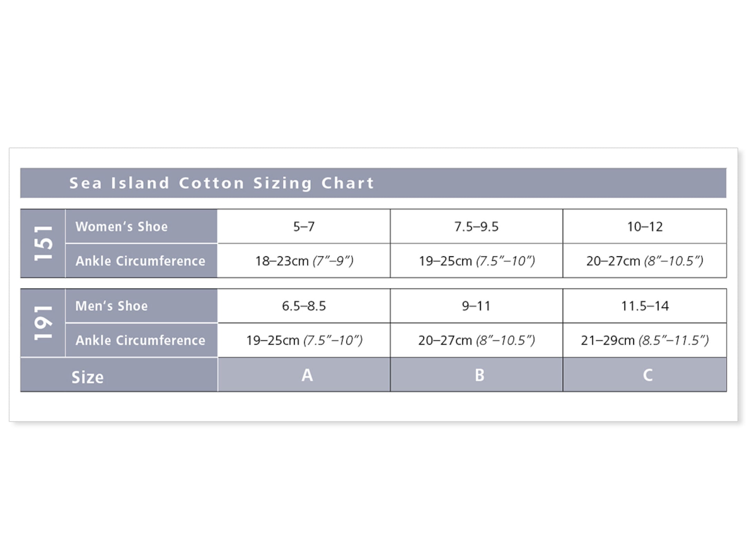Click the 18–23cm ankle circumference cell
747x560 pixels.
pyautogui.click(x=304, y=261)
